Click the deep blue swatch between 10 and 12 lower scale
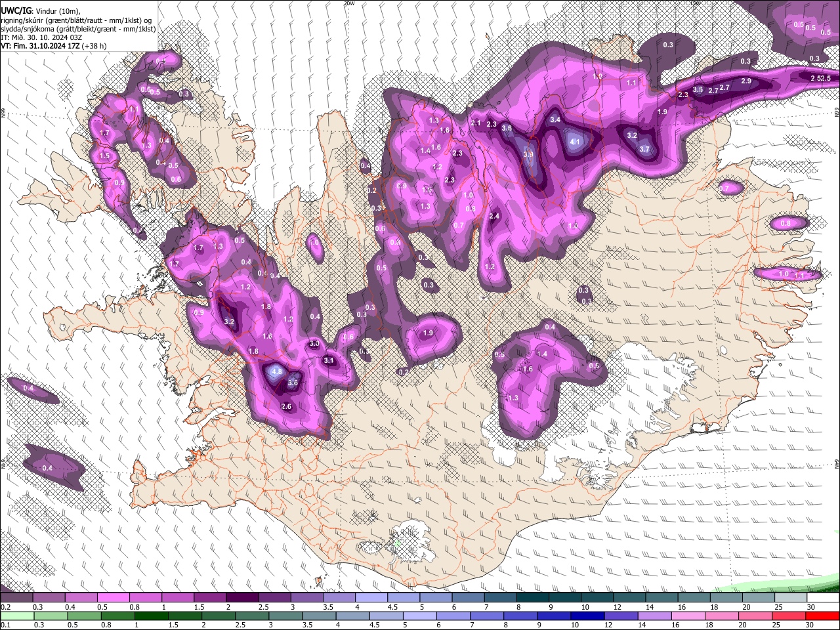840x630 pixels. pos(588,616)
